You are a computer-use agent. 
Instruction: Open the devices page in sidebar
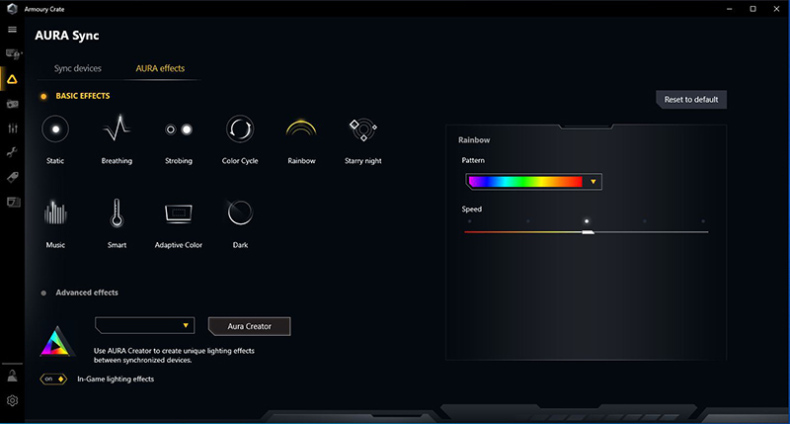tap(13, 54)
